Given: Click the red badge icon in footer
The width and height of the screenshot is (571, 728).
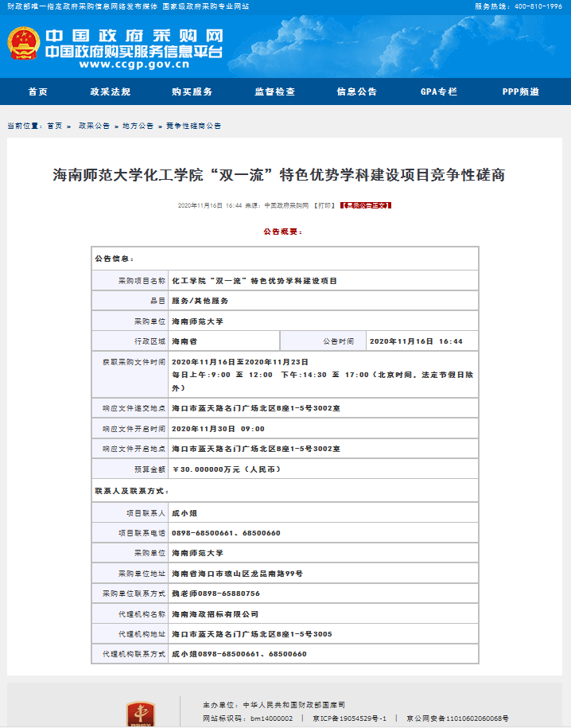Looking at the screenshot, I should point(141,714).
